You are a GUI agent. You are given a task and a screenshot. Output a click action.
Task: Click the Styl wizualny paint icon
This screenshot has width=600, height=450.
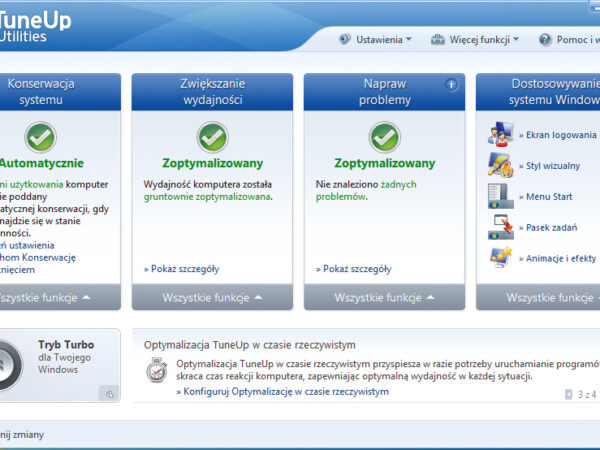click(x=500, y=165)
